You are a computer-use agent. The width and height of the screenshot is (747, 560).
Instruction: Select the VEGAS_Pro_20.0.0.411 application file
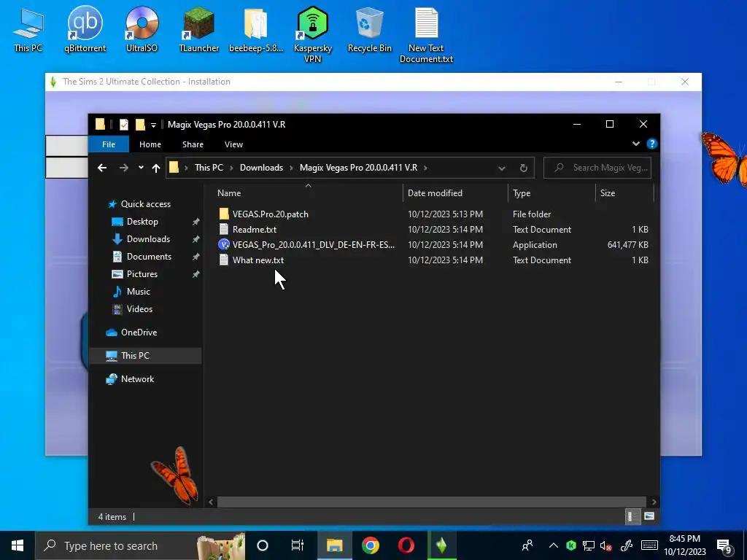pos(314,244)
